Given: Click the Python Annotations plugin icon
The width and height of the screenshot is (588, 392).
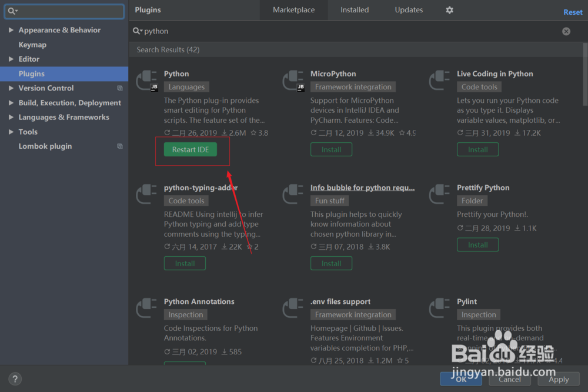Looking at the screenshot, I should tap(146, 308).
